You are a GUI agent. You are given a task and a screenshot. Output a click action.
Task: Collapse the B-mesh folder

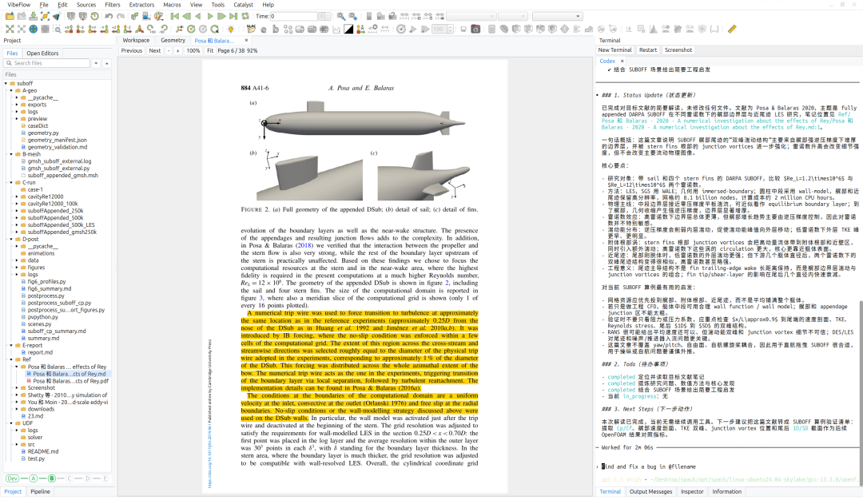[x=11, y=154]
